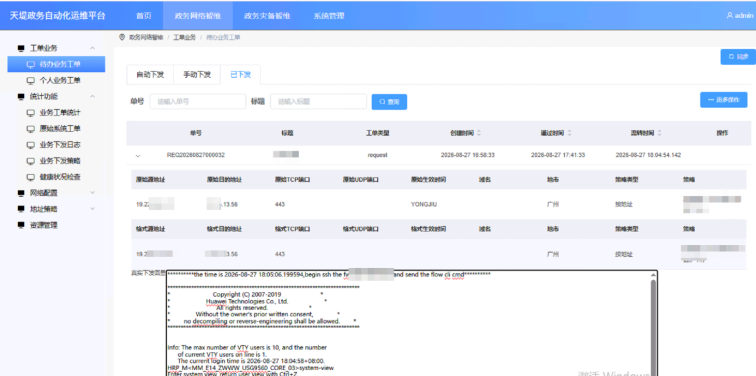Click the monitor icon beside 个人业务工单
Viewport: 756px width, 376px height.
click(x=31, y=81)
